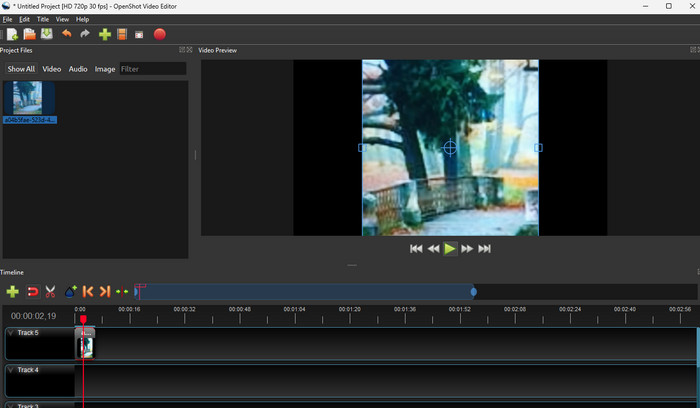Focus the Filter text field

coord(153,69)
